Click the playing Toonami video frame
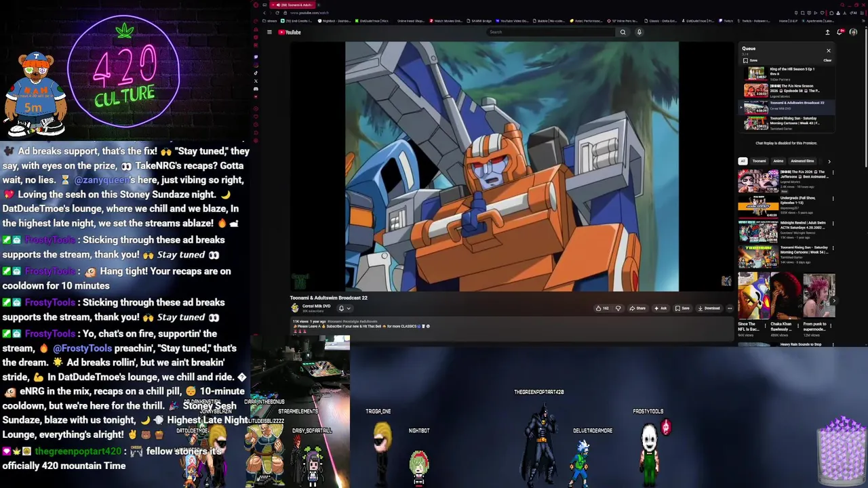This screenshot has width=868, height=488. 512,166
